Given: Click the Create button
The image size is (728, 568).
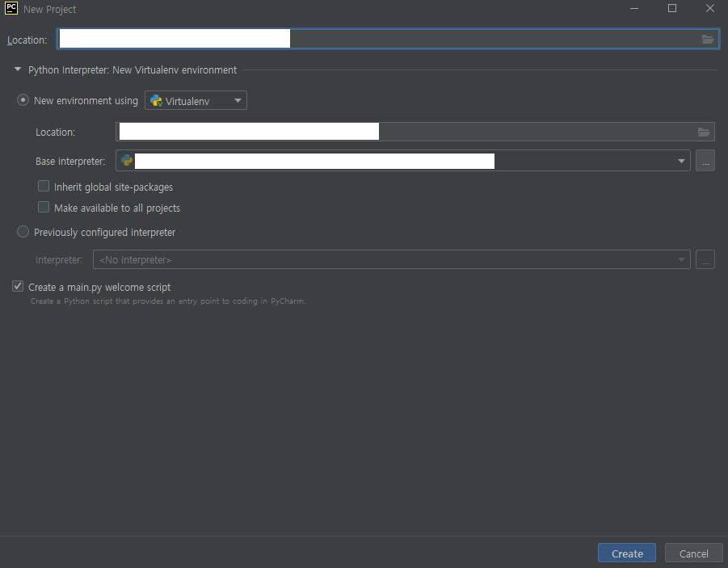Looking at the screenshot, I should [x=627, y=553].
